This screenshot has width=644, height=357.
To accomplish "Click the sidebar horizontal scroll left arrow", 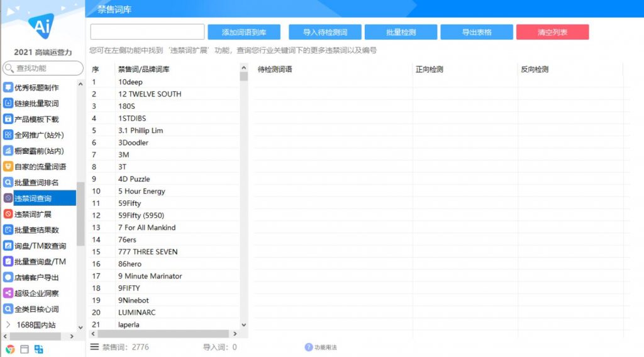I will [5, 336].
